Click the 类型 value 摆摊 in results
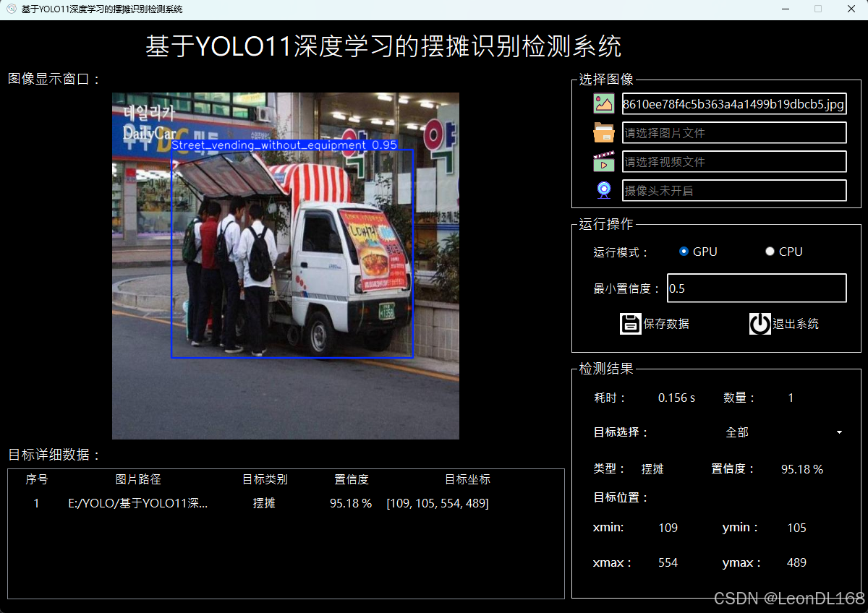 652,469
